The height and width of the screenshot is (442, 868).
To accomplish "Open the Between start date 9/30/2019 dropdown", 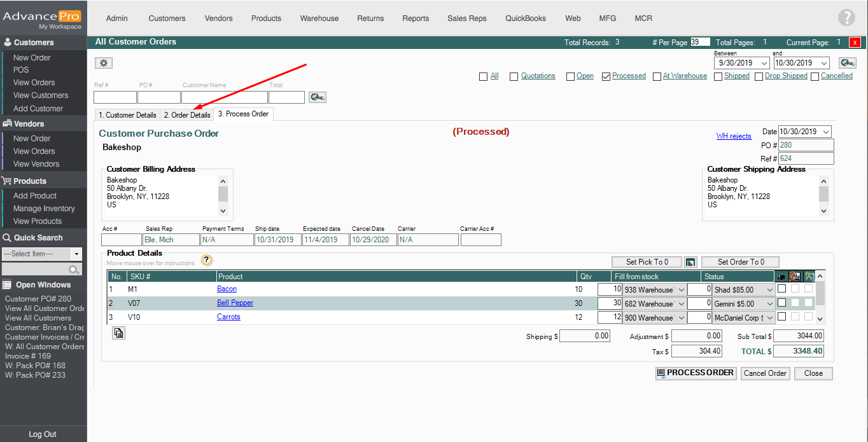I will click(764, 64).
